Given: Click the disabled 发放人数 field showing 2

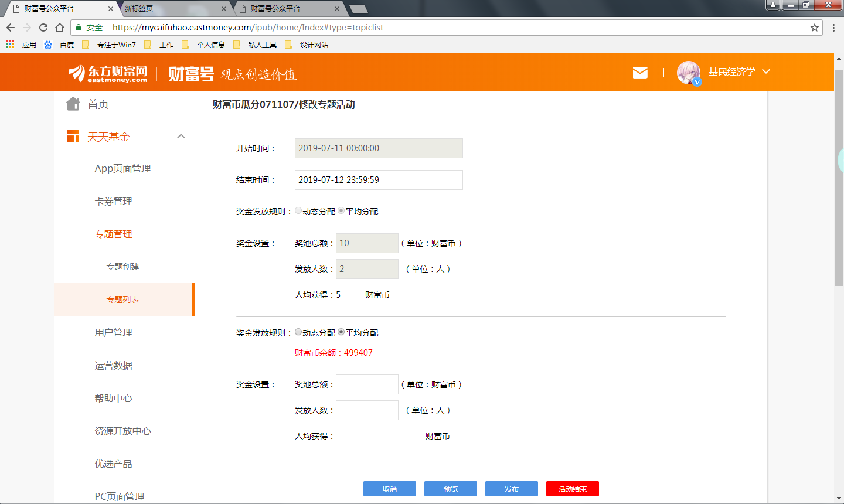Looking at the screenshot, I should click(367, 269).
